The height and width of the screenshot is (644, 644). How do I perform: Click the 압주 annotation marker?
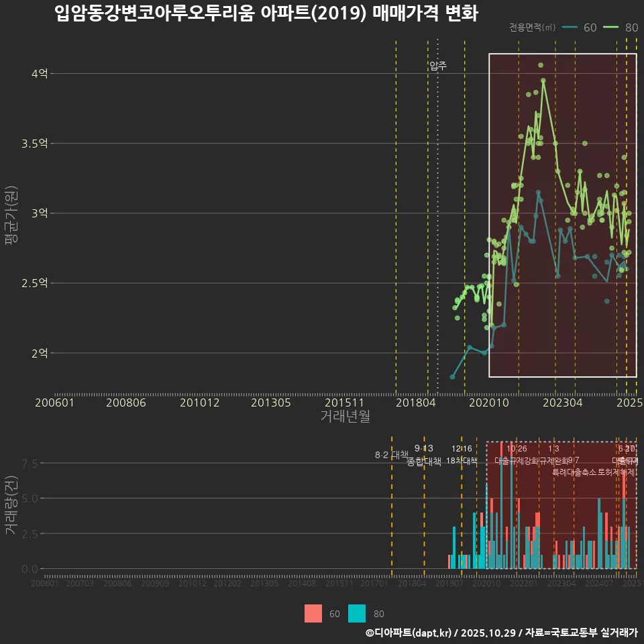point(439,66)
